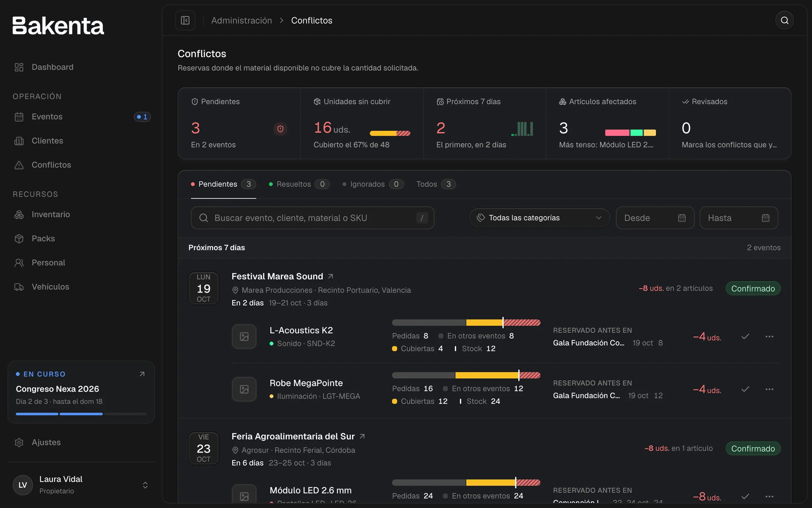This screenshot has width=812, height=508.
Task: Open Festival Marea Sound external link arrow
Action: pyautogui.click(x=331, y=276)
